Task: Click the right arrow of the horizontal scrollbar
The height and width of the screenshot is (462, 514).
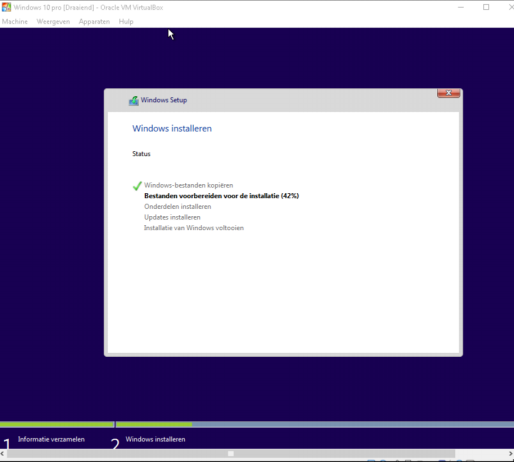Action: tap(511, 453)
